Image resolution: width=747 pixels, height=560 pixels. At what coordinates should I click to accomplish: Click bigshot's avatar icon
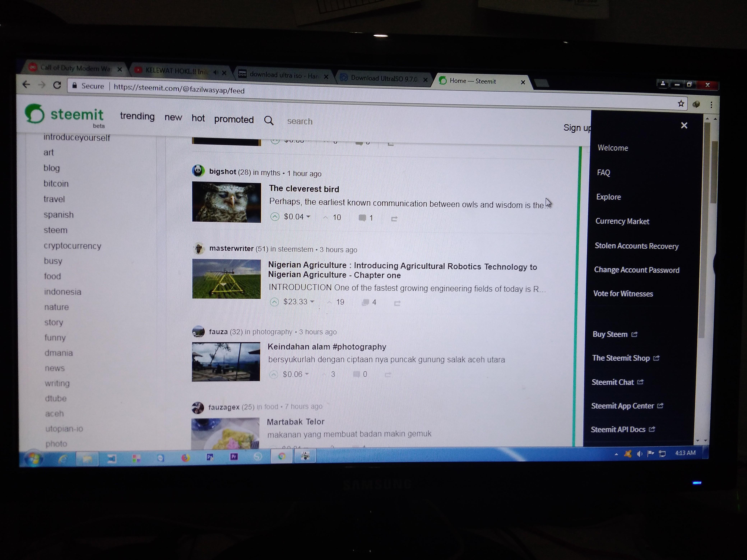(198, 171)
